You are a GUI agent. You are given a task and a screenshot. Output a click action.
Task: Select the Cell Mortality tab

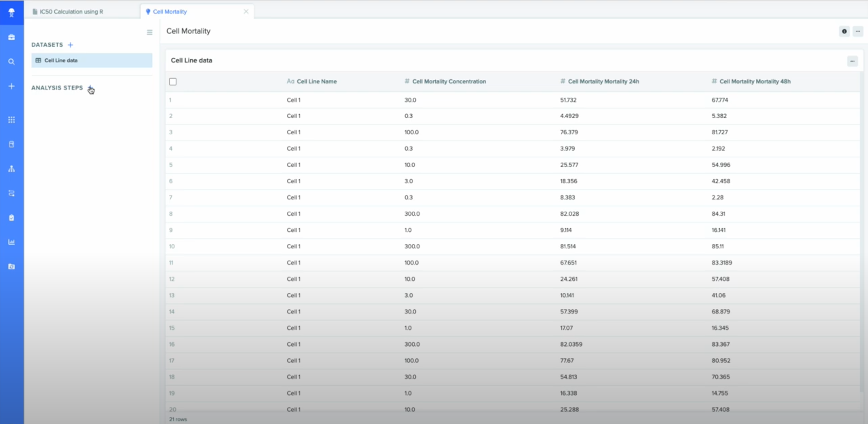tap(170, 12)
